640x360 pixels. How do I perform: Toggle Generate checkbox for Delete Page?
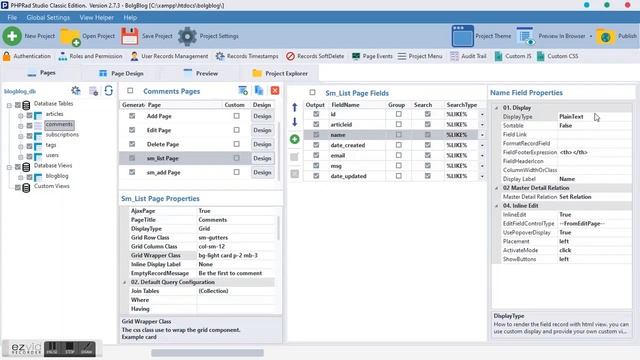[x=132, y=144]
